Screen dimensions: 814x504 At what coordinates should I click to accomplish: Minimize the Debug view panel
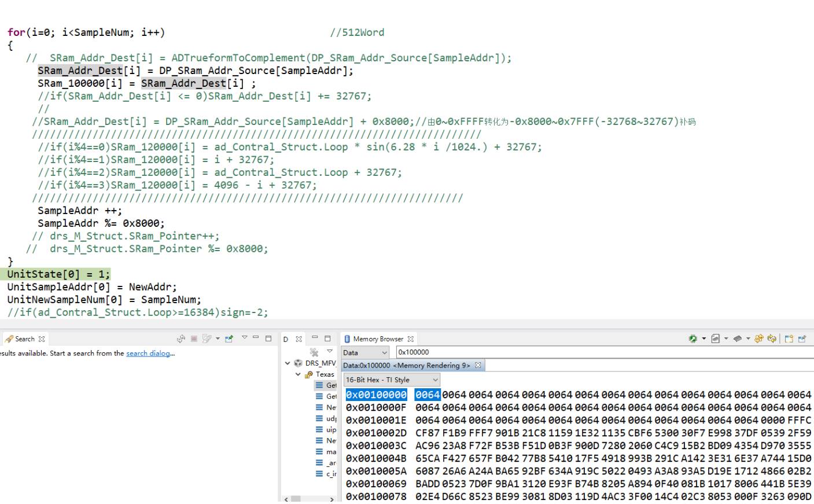click(315, 339)
